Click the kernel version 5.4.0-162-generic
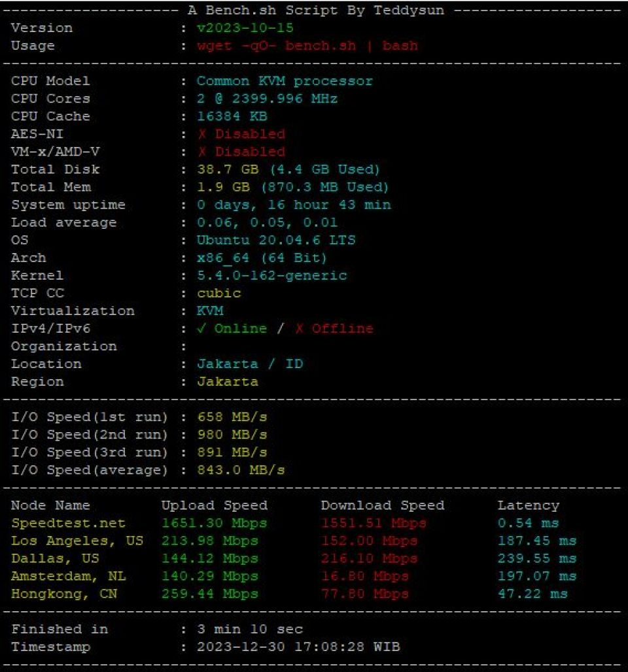 [271, 276]
